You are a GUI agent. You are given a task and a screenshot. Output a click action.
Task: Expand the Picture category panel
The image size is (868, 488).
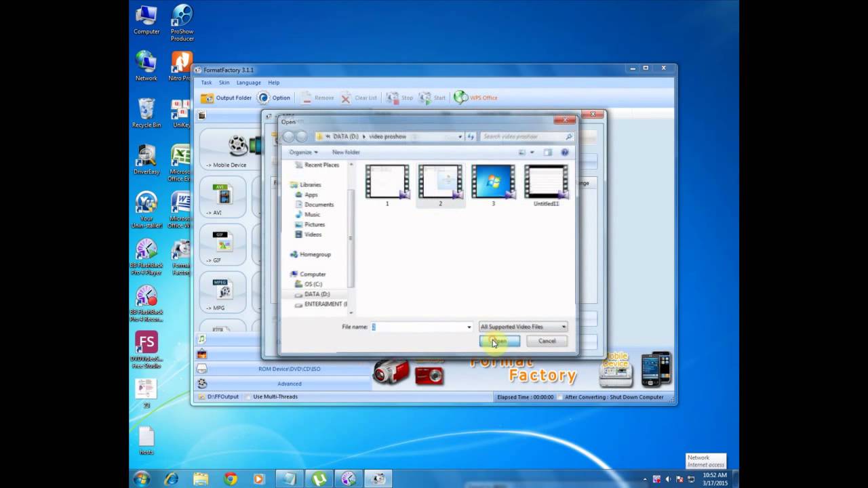tap(201, 354)
